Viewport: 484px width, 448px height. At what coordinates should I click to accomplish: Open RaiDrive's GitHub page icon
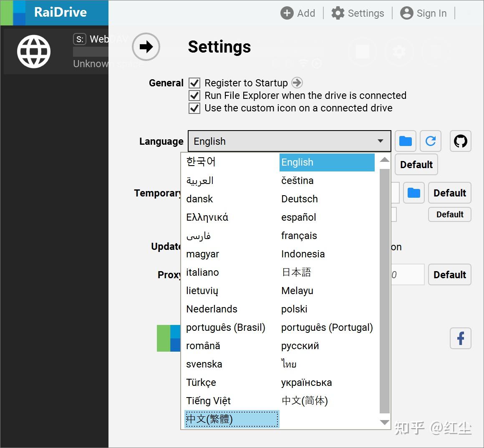coord(460,141)
